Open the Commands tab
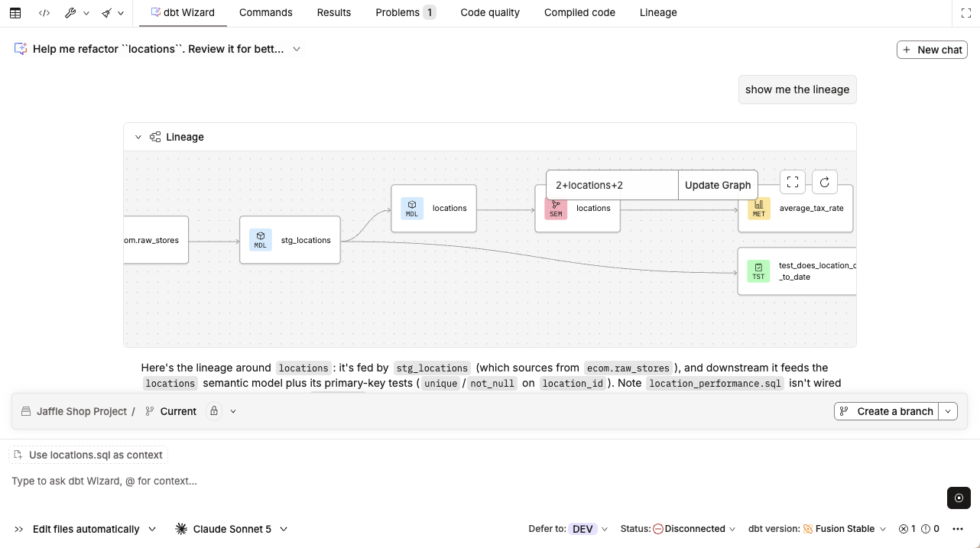The width and height of the screenshot is (980, 548). [x=266, y=12]
